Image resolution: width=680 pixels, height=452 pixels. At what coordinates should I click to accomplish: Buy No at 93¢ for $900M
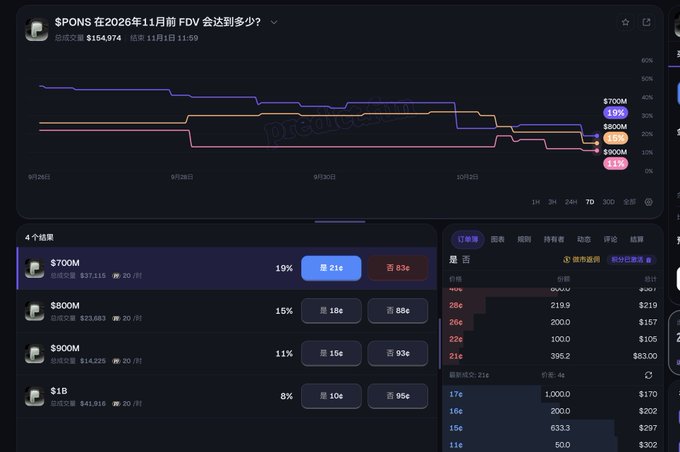pyautogui.click(x=398, y=353)
